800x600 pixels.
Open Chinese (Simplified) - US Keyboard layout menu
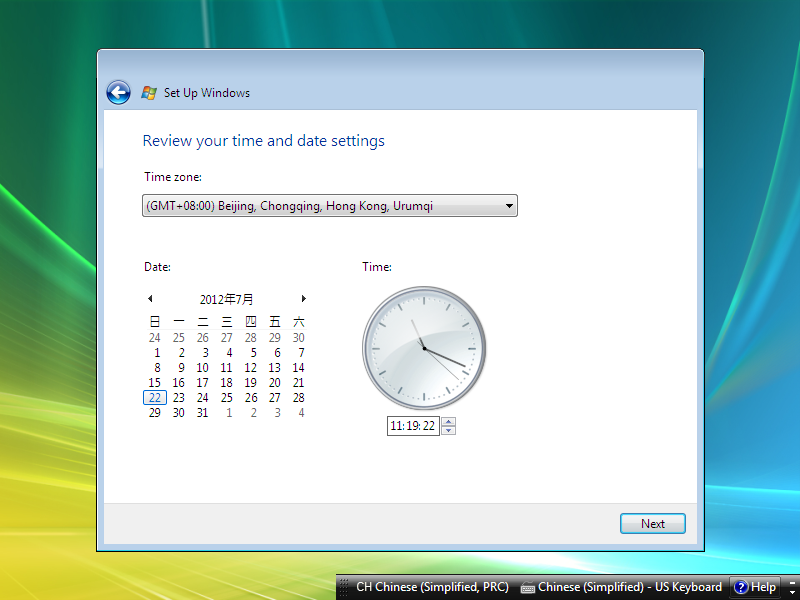[630, 587]
